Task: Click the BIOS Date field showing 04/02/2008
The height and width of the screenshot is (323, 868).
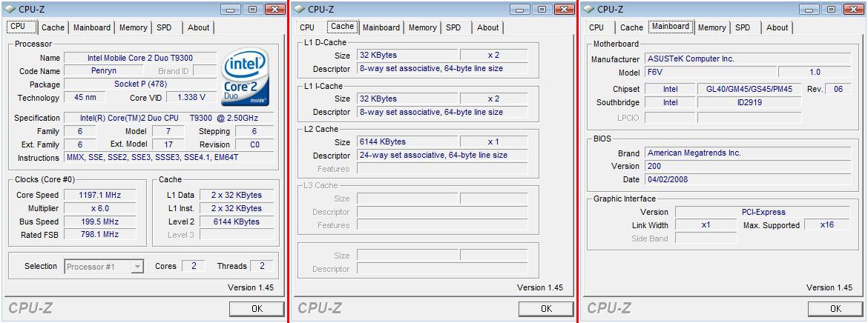Action: coord(747,180)
